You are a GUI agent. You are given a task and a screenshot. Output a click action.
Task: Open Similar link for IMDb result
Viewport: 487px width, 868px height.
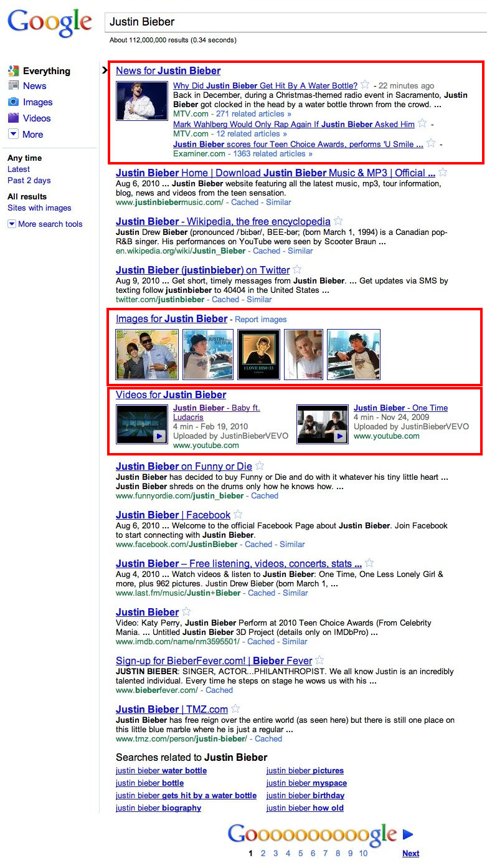[x=295, y=641]
